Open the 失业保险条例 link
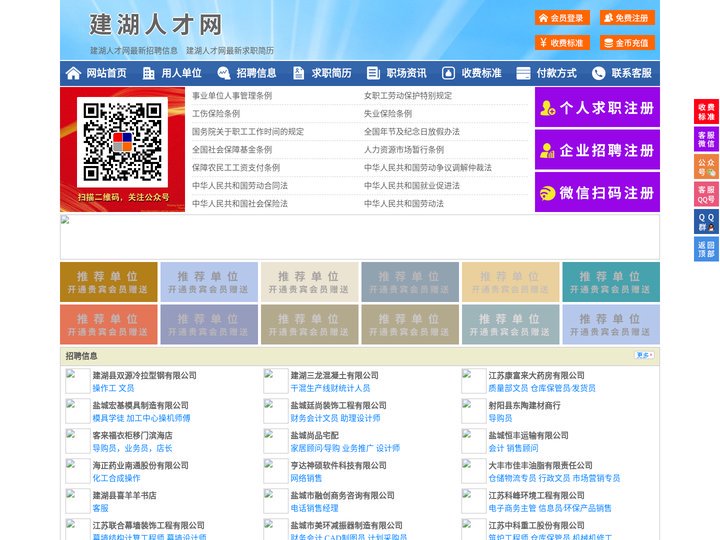 click(x=388, y=113)
